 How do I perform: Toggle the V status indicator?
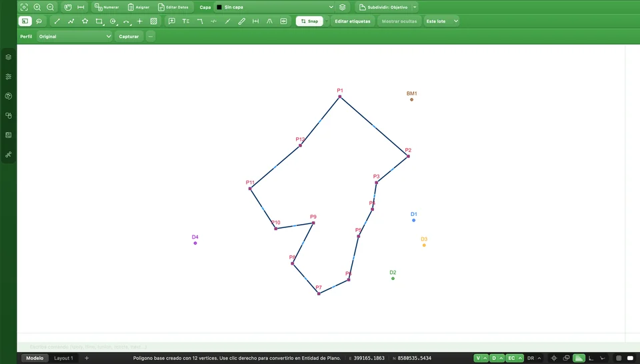[x=478, y=358]
